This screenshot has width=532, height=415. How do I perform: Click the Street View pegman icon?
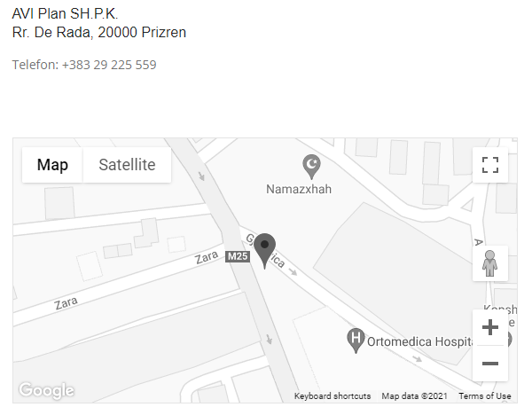point(490,263)
